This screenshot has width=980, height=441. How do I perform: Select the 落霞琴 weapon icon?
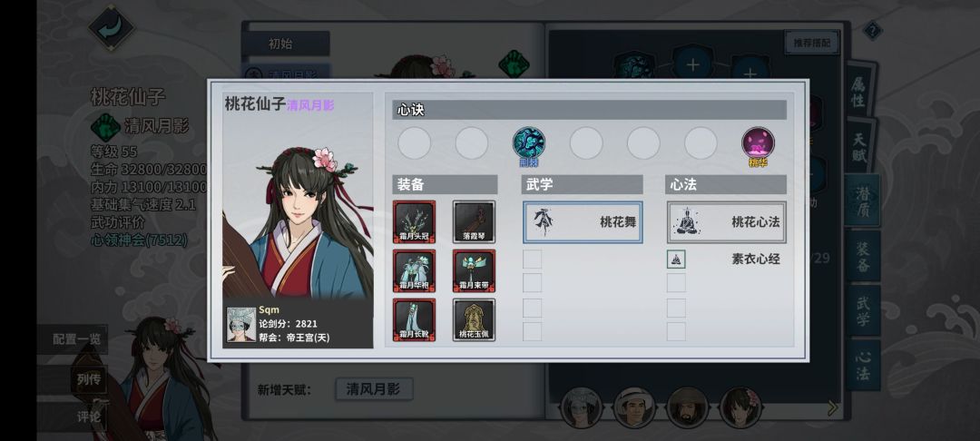click(x=474, y=221)
